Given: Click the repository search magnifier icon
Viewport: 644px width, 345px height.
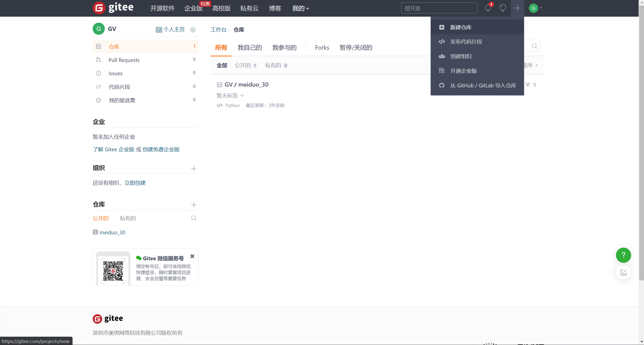Looking at the screenshot, I should coord(534,46).
